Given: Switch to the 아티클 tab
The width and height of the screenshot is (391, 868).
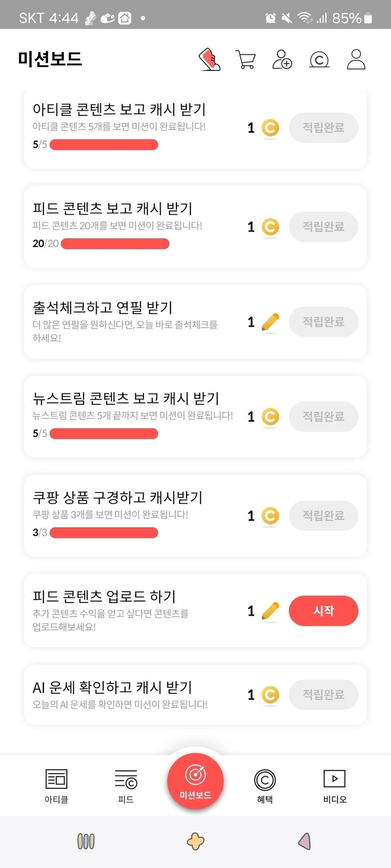Looking at the screenshot, I should (x=57, y=786).
